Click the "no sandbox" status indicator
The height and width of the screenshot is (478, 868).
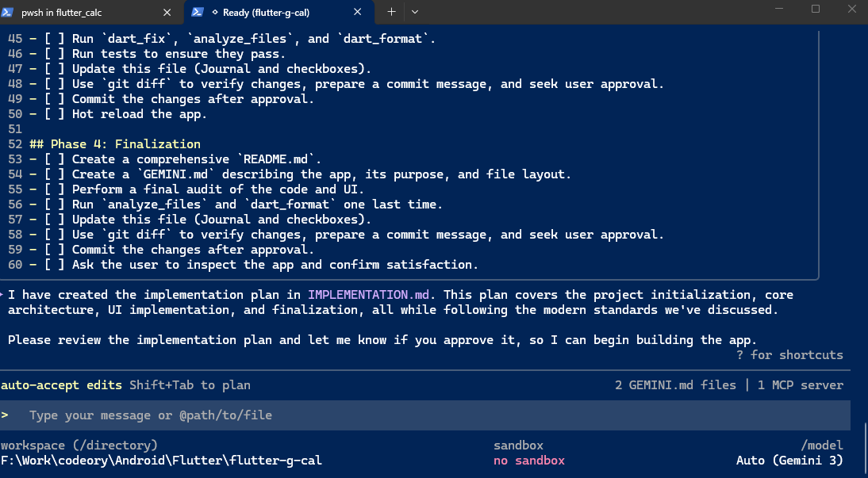pos(528,461)
